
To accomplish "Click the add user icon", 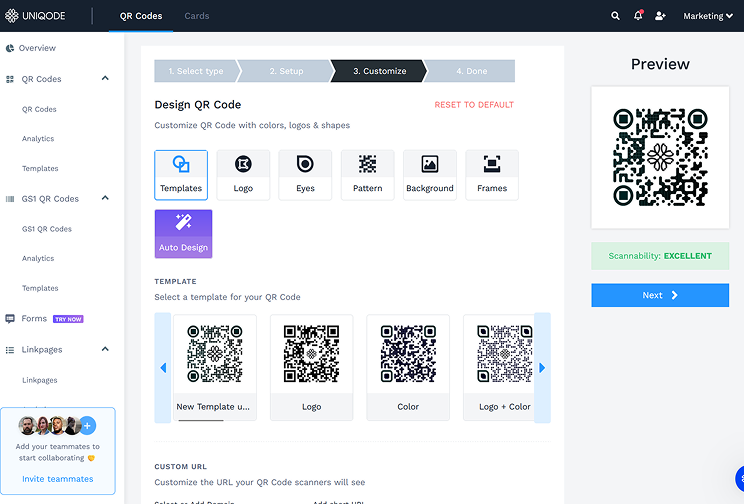I will coord(660,16).
